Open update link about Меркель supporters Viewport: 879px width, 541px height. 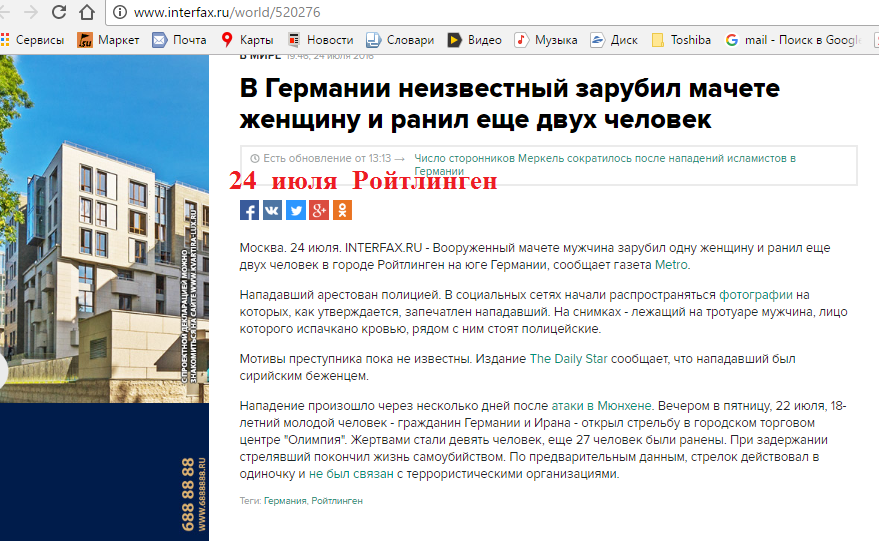click(x=605, y=164)
